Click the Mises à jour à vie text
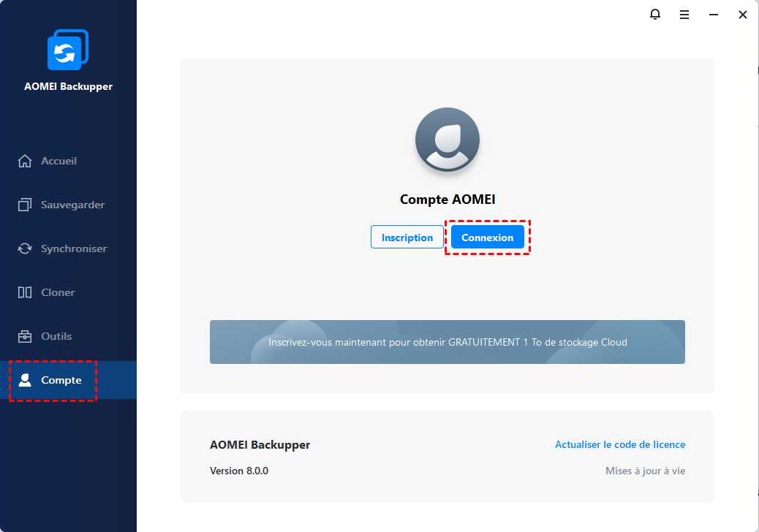 [645, 471]
